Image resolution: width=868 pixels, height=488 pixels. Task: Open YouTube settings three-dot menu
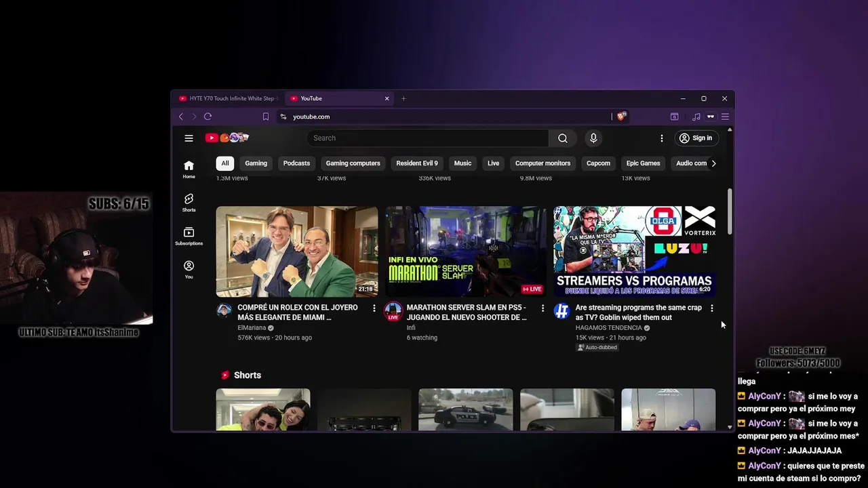662,138
